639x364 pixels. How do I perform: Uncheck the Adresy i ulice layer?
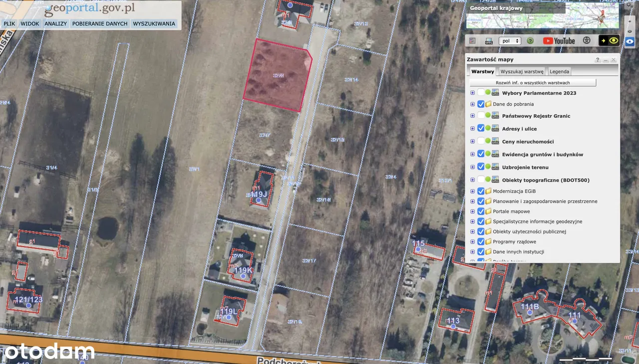[481, 129]
